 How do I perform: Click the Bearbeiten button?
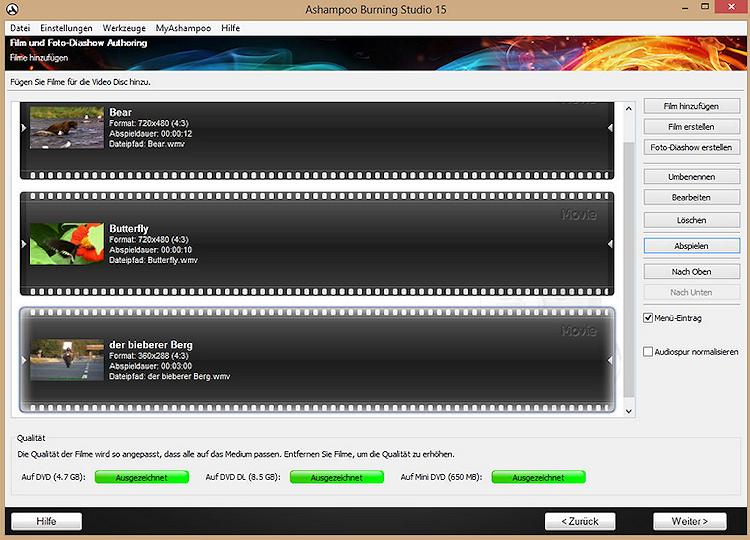click(x=691, y=198)
